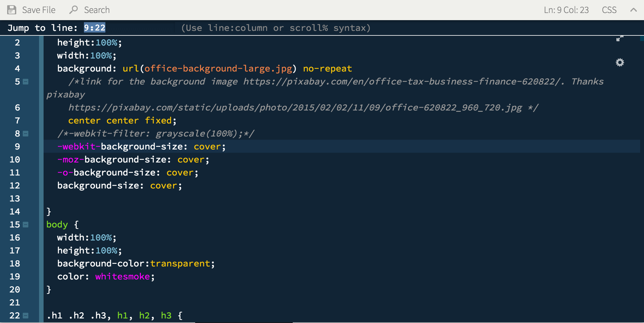This screenshot has width=644, height=323.
Task: Click the Search magnifier icon
Action: (74, 10)
